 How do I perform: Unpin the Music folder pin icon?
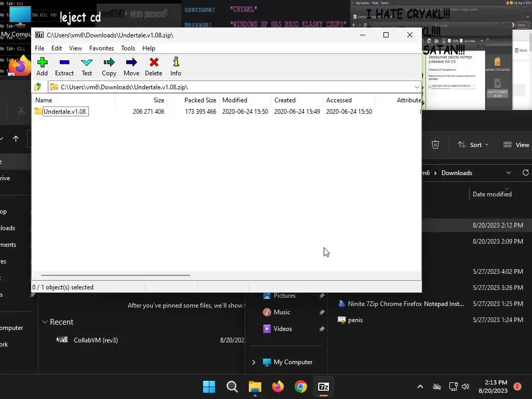click(321, 312)
